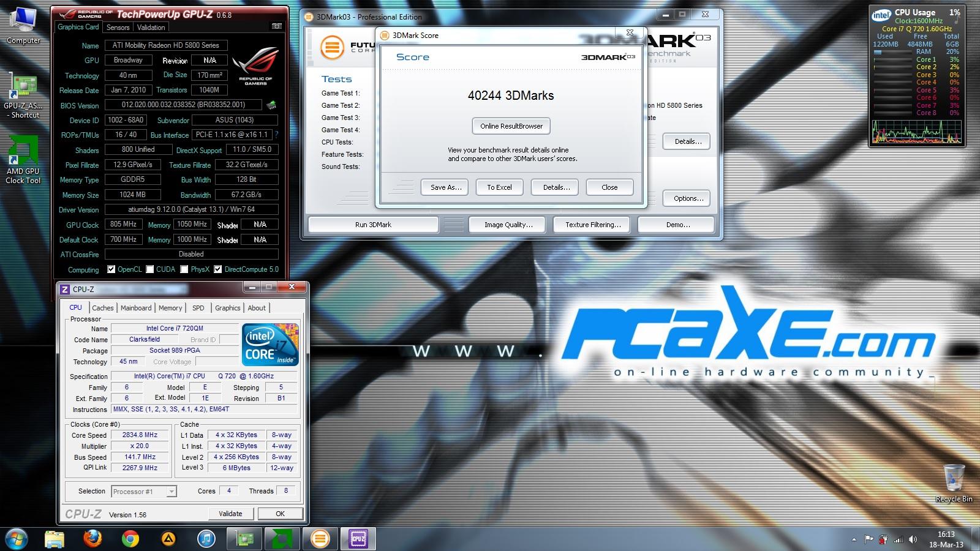Click Validate button in CPU-Z

(230, 514)
